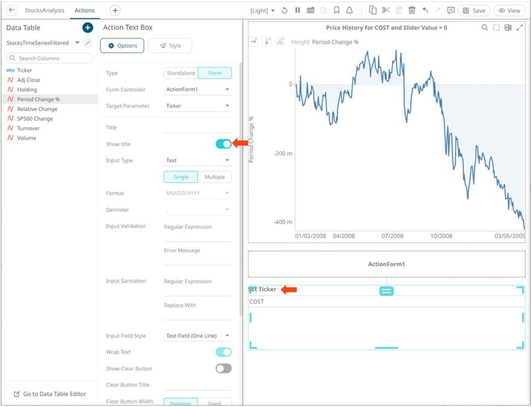Image resolution: width=532 pixels, height=407 pixels.
Task: Open the Form Controller dropdown
Action: 198,90
